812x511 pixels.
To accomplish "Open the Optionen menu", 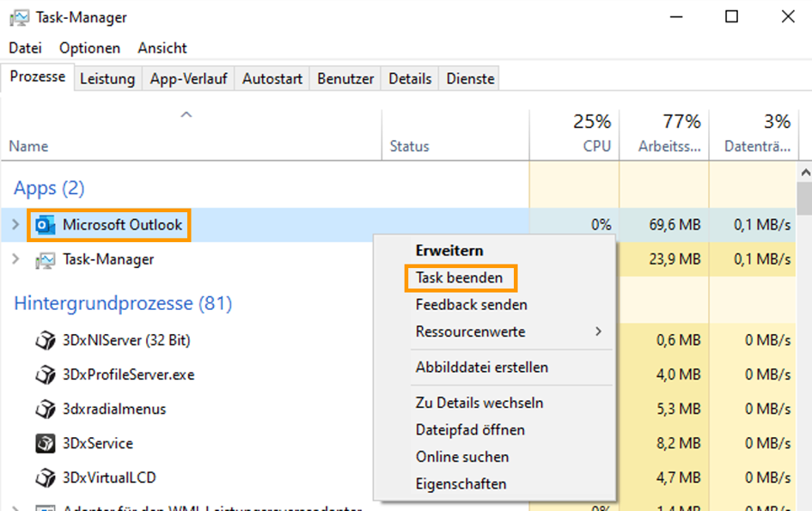I will [89, 48].
